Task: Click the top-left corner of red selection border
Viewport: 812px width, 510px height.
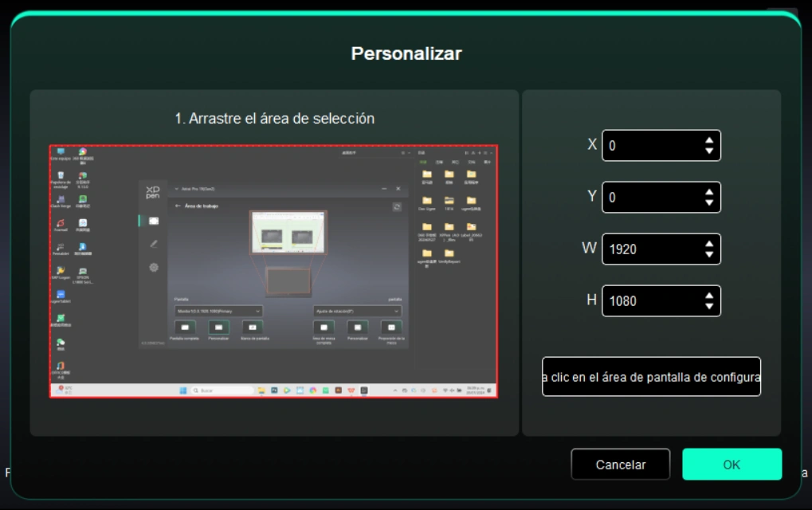Action: [x=50, y=146]
